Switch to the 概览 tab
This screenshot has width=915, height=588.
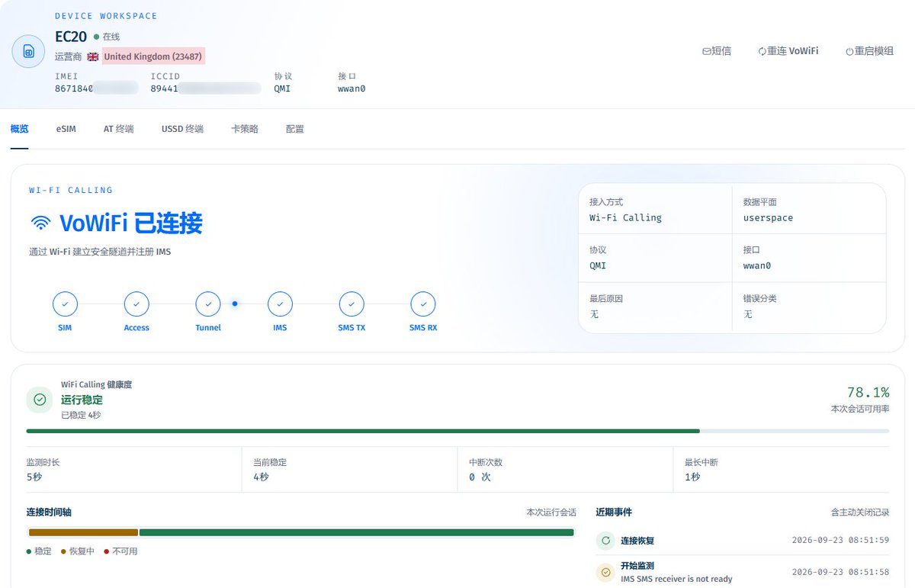[x=19, y=129]
